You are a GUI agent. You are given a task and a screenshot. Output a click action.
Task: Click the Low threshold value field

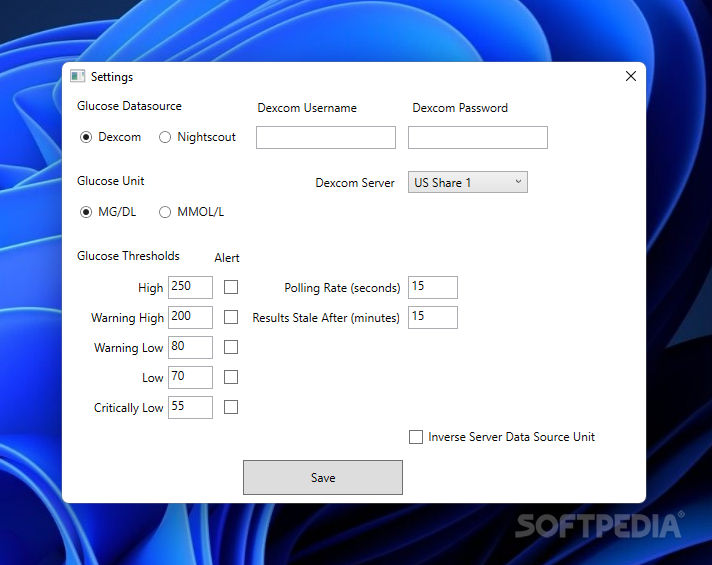pyautogui.click(x=190, y=377)
